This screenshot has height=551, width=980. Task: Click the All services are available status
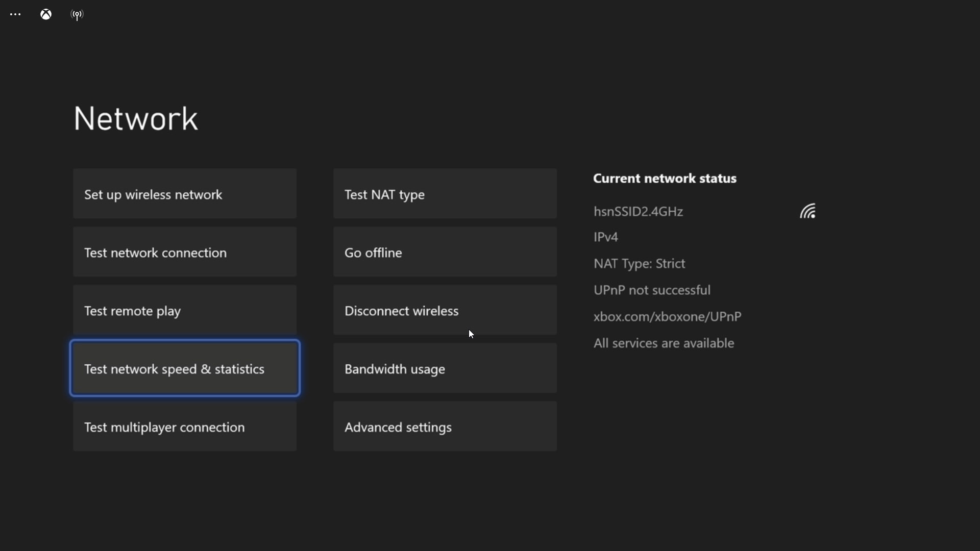coord(663,343)
